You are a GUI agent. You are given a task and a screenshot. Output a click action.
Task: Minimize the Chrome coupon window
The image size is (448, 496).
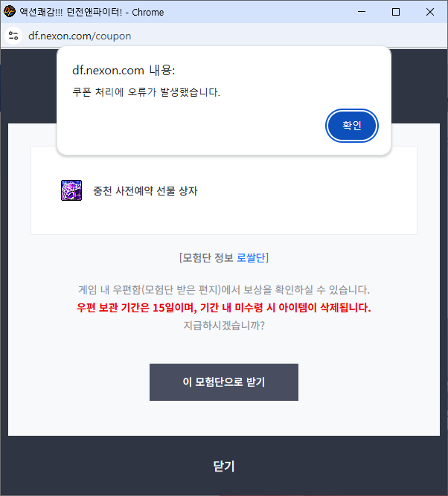pos(361,12)
